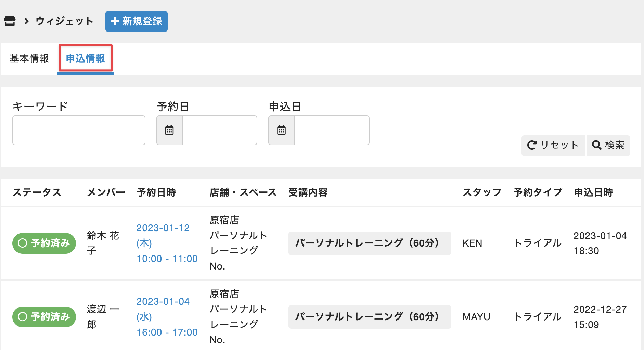This screenshot has width=644, height=350.
Task: Select the 申込情報 tab
Action: pyautogui.click(x=85, y=59)
